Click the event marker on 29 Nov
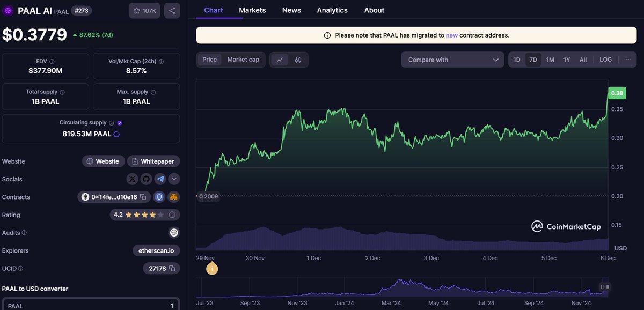Screen dimensions: 644x310 213,268
